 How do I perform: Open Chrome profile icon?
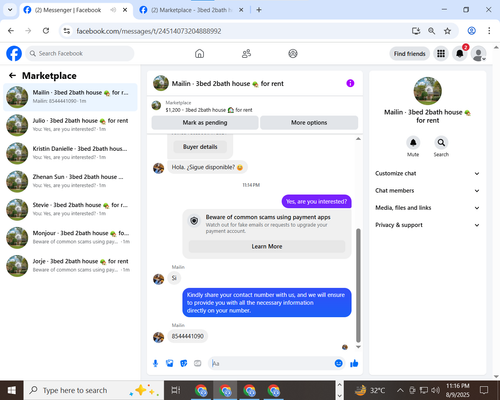point(471,31)
